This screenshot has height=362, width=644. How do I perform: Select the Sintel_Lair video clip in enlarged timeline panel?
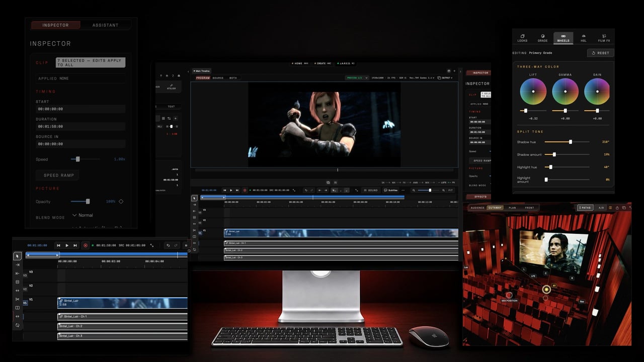(x=122, y=303)
